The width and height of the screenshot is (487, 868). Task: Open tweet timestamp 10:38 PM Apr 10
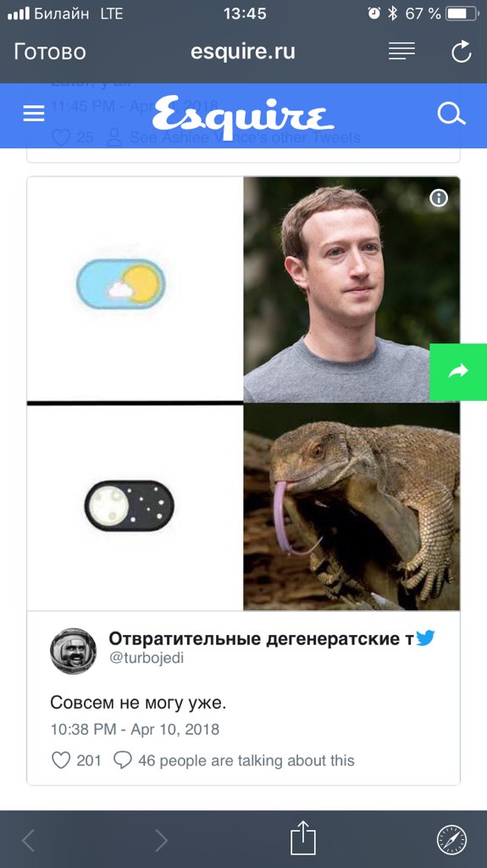[135, 729]
